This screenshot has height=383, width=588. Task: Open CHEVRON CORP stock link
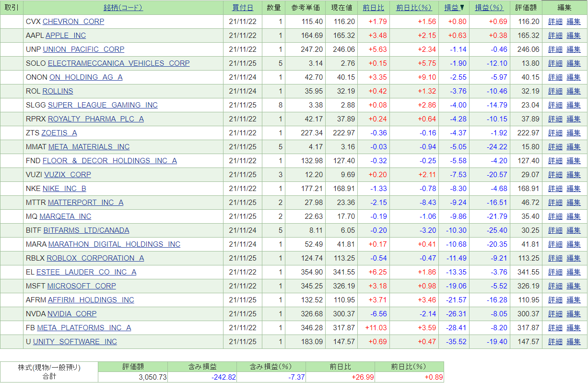tap(73, 22)
